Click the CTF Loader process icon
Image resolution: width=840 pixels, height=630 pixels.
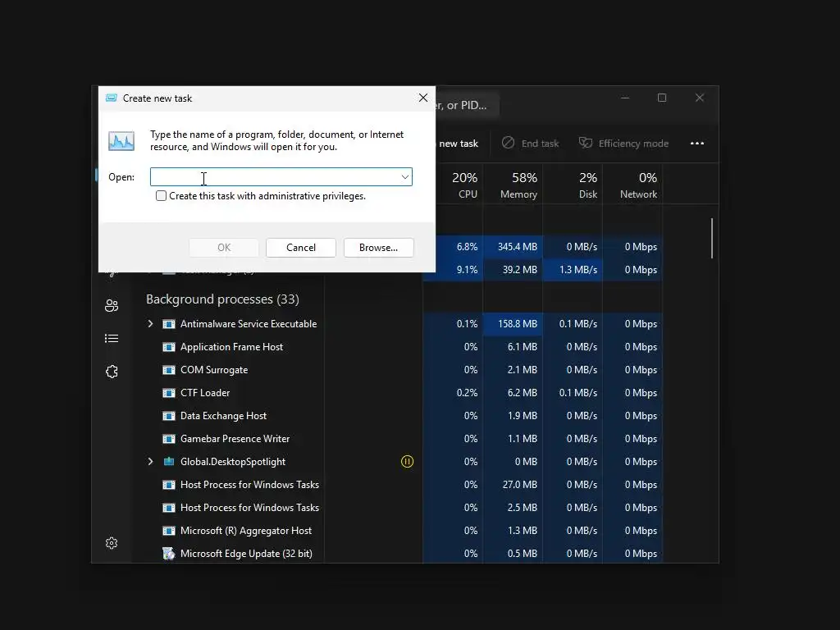[169, 393]
